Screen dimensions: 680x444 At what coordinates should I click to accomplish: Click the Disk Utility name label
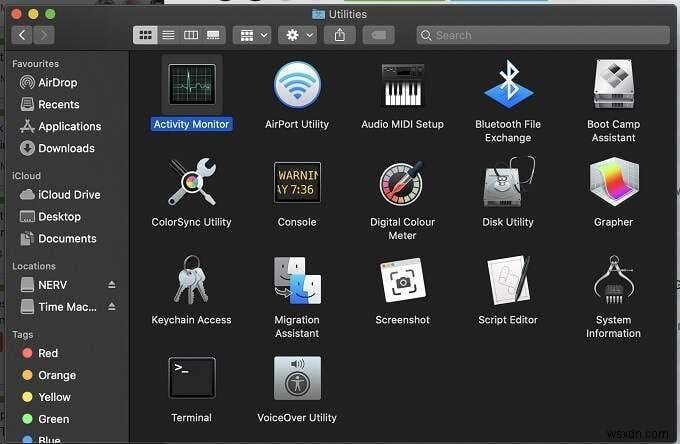508,222
